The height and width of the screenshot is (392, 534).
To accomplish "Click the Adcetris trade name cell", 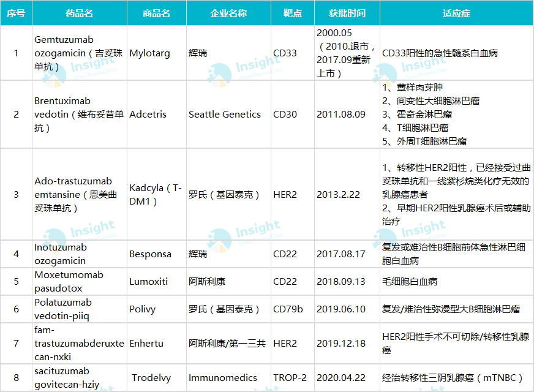I will coord(157,115).
